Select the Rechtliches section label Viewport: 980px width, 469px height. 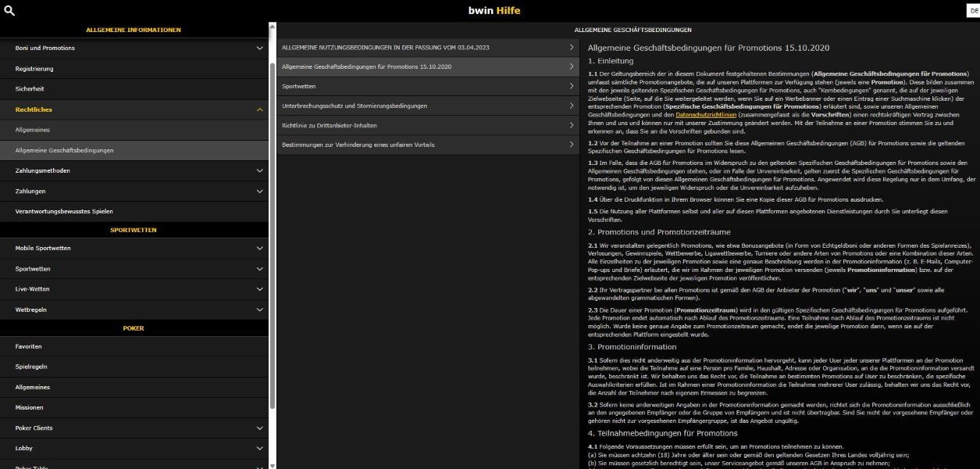coord(34,109)
